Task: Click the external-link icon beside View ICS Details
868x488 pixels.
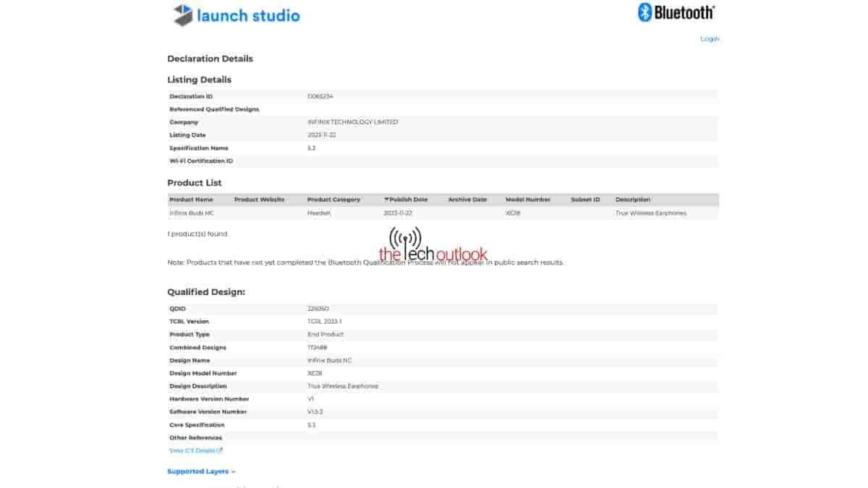Action: [219, 450]
